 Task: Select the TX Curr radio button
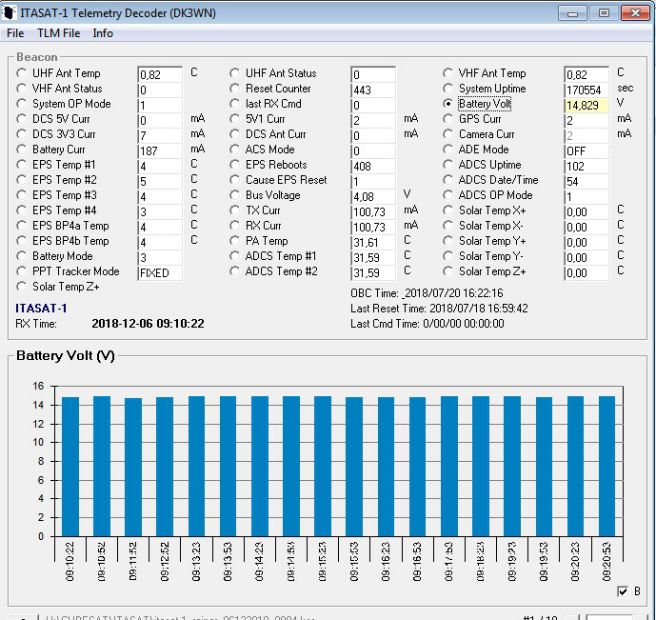(x=236, y=211)
